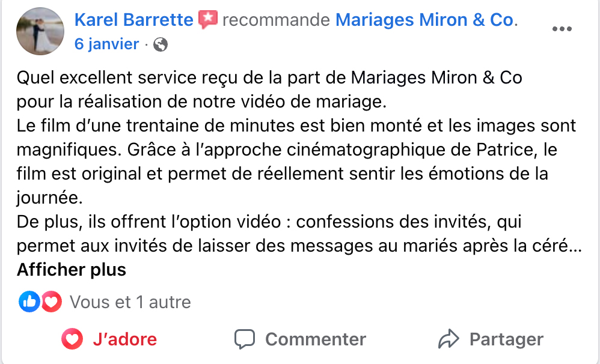
Task: Open the "Vous et 1 autre" reactions list
Action: coord(130,302)
